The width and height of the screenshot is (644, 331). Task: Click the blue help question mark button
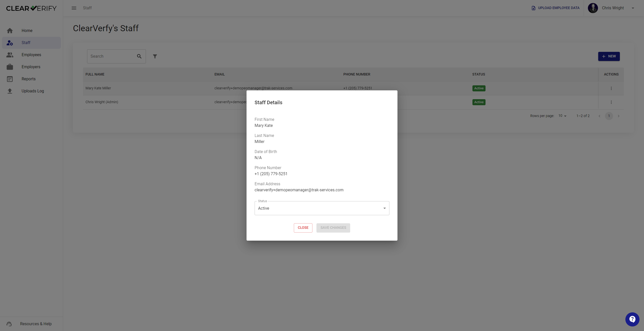(x=632, y=319)
